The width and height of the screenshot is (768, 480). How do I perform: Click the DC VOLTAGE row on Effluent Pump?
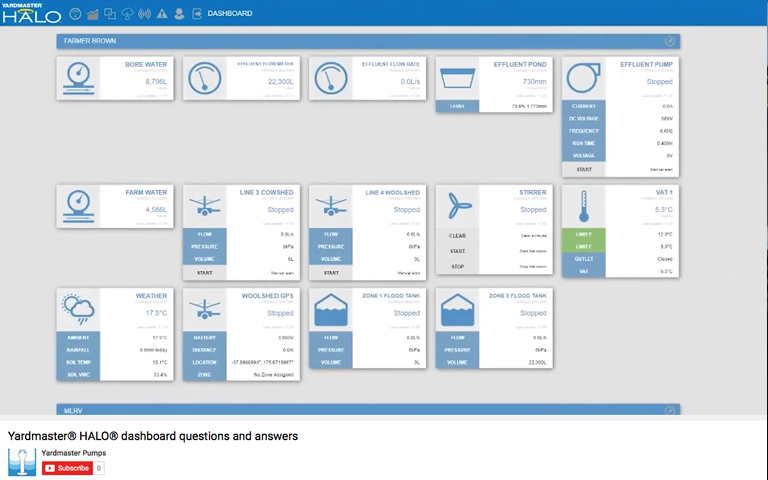coord(621,119)
